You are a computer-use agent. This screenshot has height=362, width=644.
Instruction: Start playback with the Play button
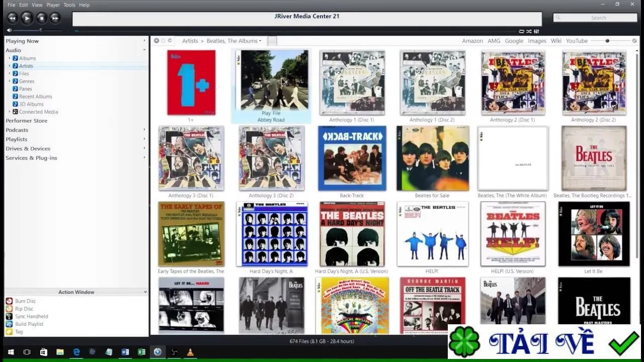tap(27, 18)
